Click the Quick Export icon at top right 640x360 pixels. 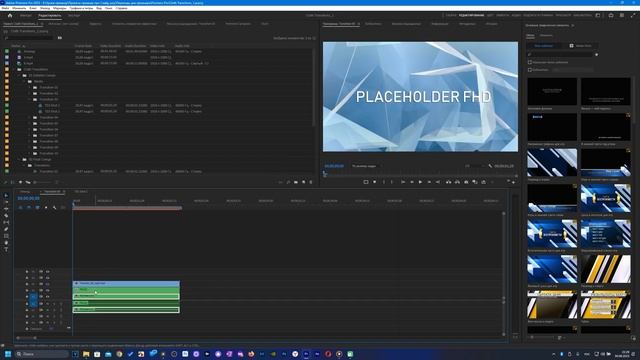tap(611, 16)
